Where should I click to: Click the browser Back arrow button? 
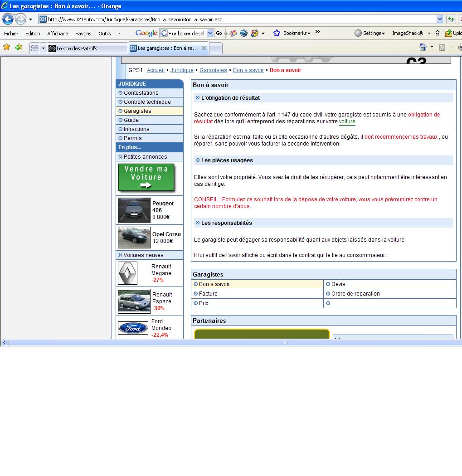click(8, 19)
